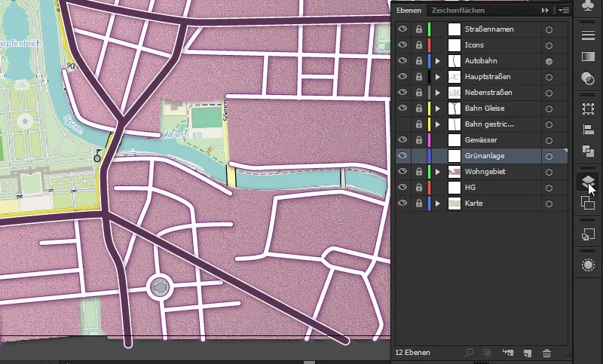
Task: Expand the Nebenstraßen layer
Action: [x=438, y=93]
